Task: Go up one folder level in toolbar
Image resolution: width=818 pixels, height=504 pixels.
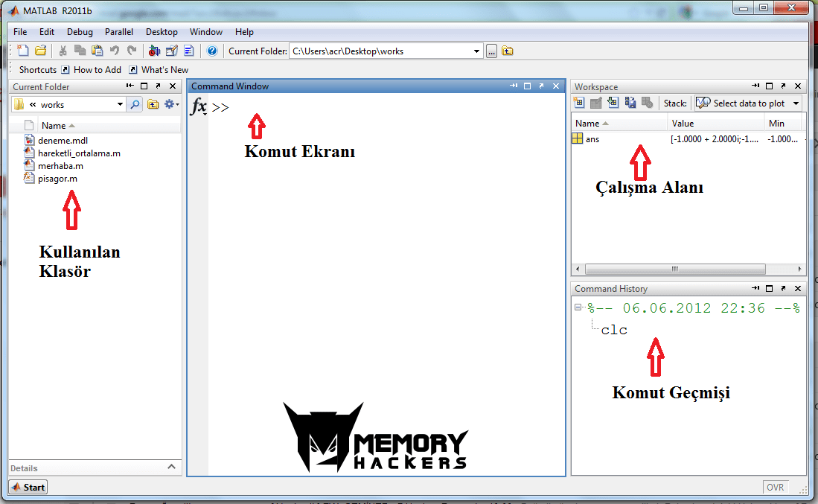Action: (507, 51)
